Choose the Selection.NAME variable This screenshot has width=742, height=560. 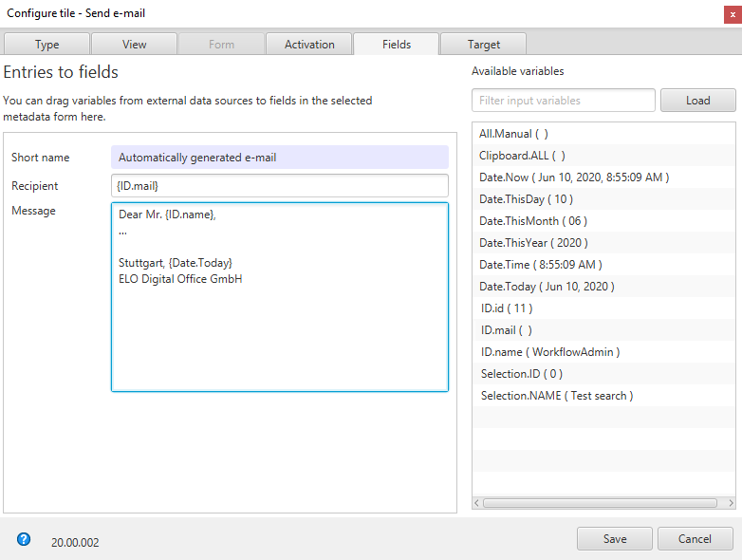pyautogui.click(x=557, y=396)
